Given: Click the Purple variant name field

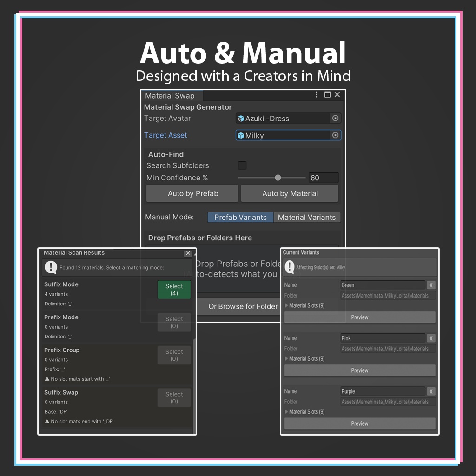Looking at the screenshot, I should pyautogui.click(x=381, y=391).
